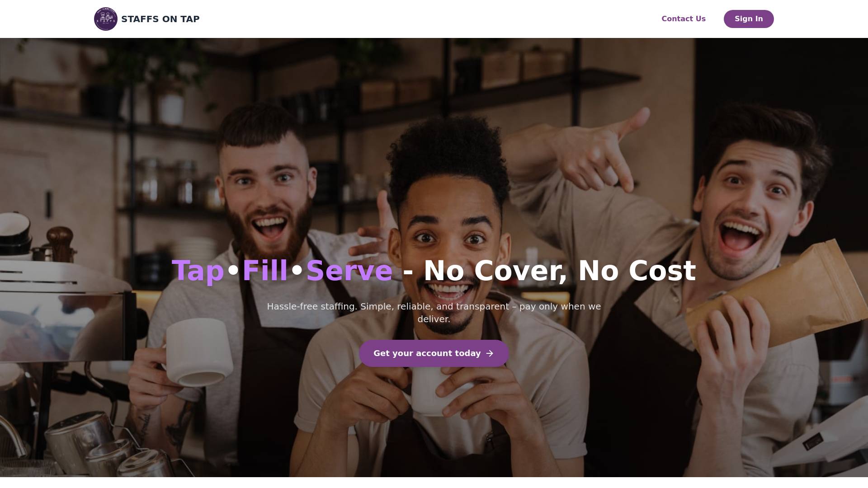Click the white mug held by bearded man
Image resolution: width=868 pixels, height=488 pixels.
(x=198, y=352)
